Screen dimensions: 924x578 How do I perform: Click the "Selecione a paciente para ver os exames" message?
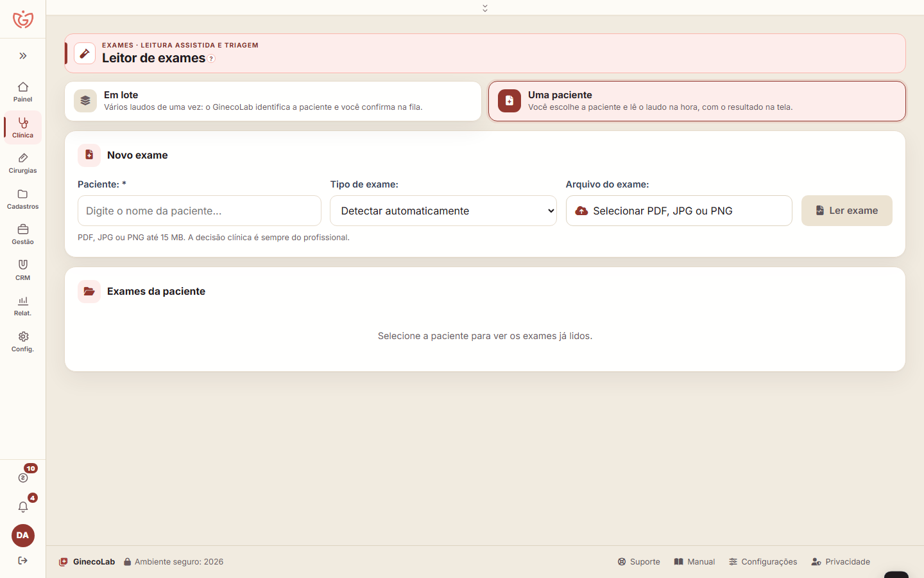[x=485, y=336]
